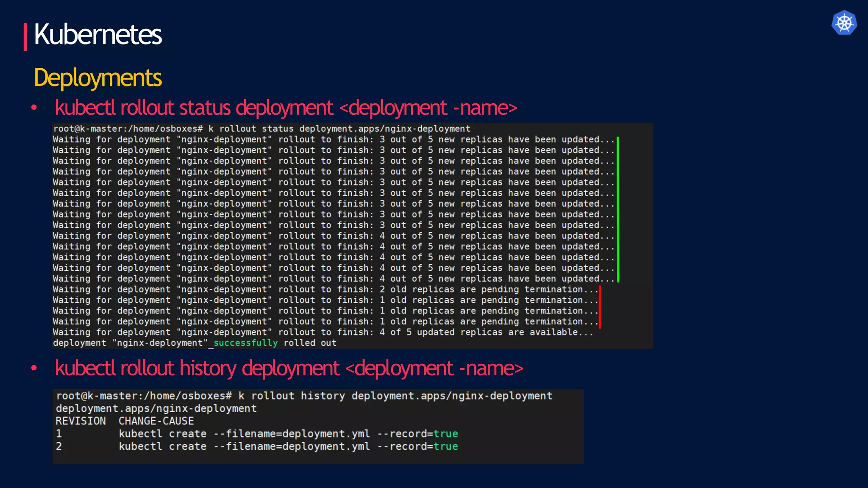Click the green vertical line marker
The width and height of the screenshot is (868, 488).
pos(618,209)
